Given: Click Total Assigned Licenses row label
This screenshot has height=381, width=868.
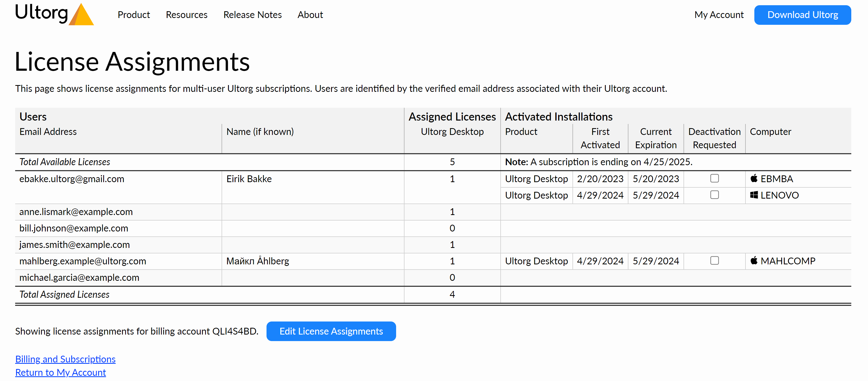Looking at the screenshot, I should [x=64, y=295].
